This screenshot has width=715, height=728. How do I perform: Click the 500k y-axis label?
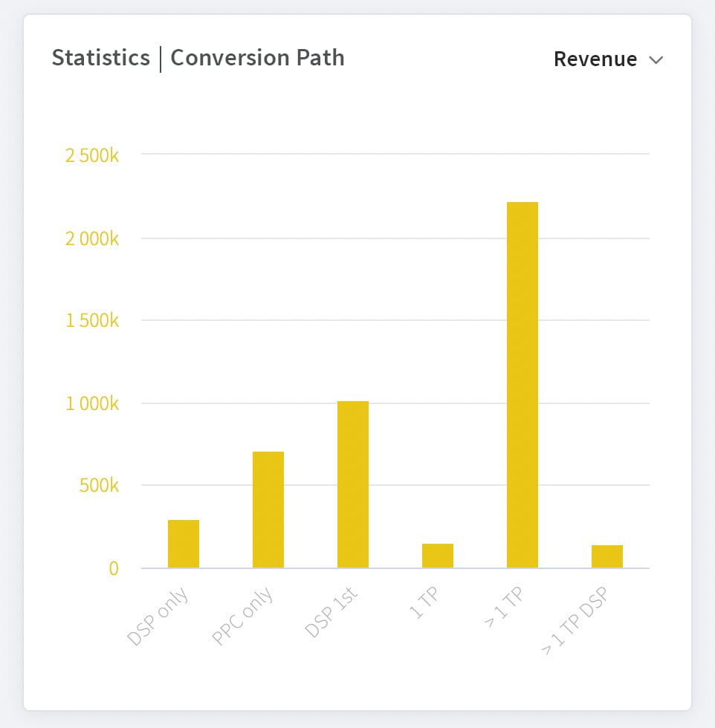point(100,486)
